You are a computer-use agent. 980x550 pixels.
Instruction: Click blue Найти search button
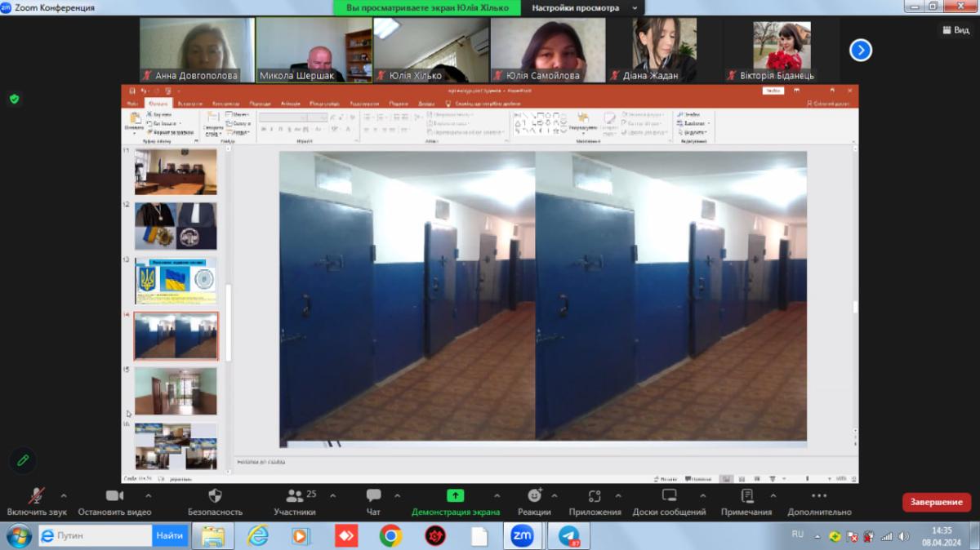[x=170, y=536]
